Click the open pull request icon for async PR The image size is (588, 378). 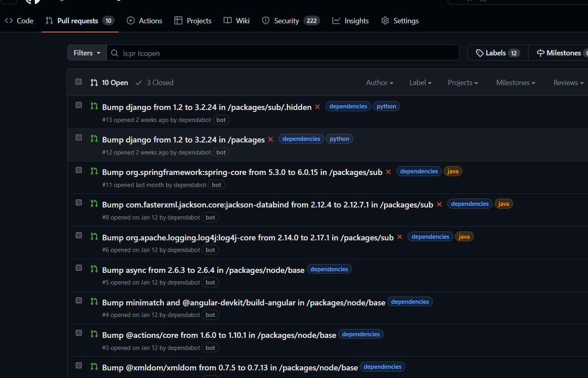click(94, 269)
